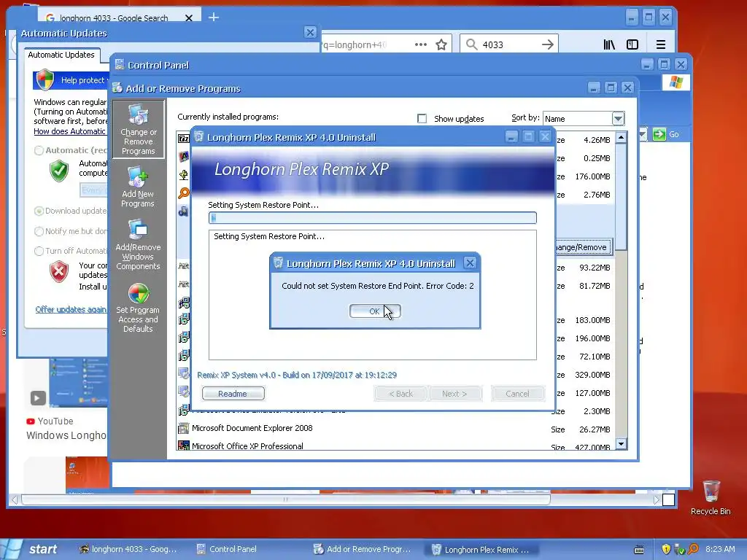Switch to longhorn 4033 - Google taskbar item

point(128,549)
